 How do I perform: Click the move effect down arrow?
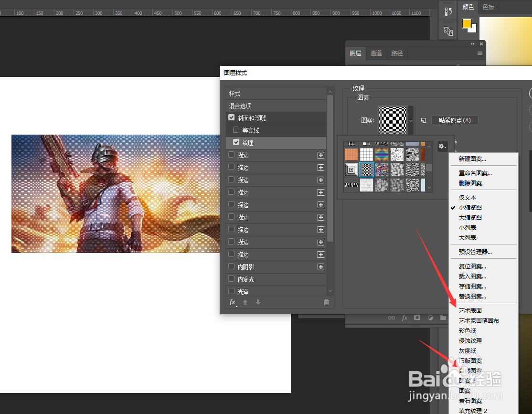pos(258,302)
